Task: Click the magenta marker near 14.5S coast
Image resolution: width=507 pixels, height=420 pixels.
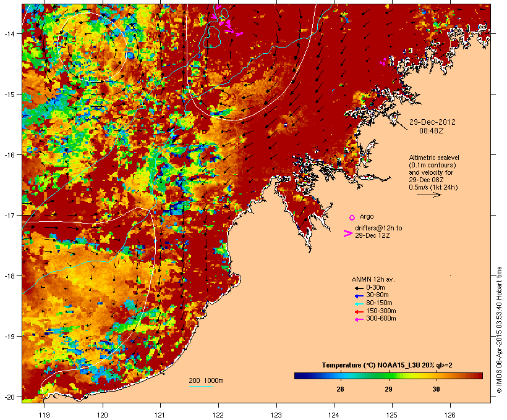Action: [x=383, y=62]
